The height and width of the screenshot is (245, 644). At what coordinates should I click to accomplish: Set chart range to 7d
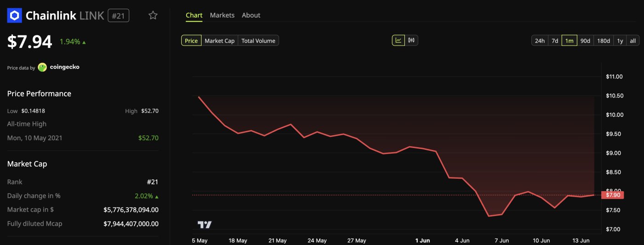tap(555, 41)
